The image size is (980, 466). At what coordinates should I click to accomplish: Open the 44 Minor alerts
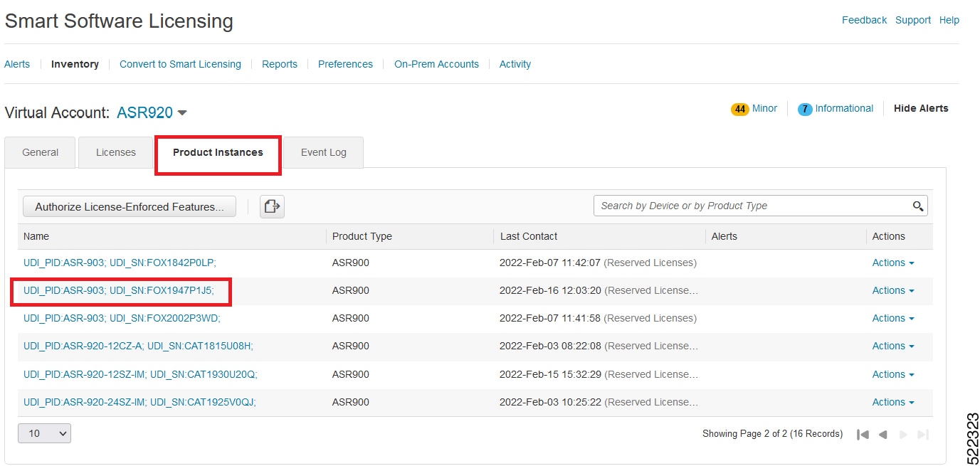(754, 109)
